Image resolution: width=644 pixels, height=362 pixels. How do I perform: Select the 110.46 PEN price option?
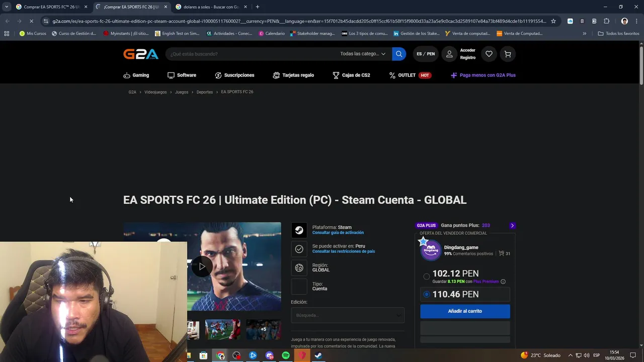point(427,294)
